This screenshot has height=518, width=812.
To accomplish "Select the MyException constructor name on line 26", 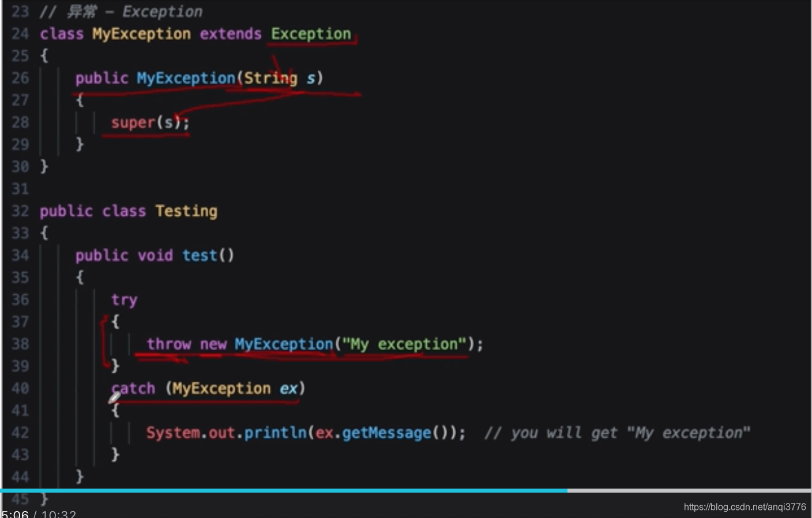I will 186,78.
